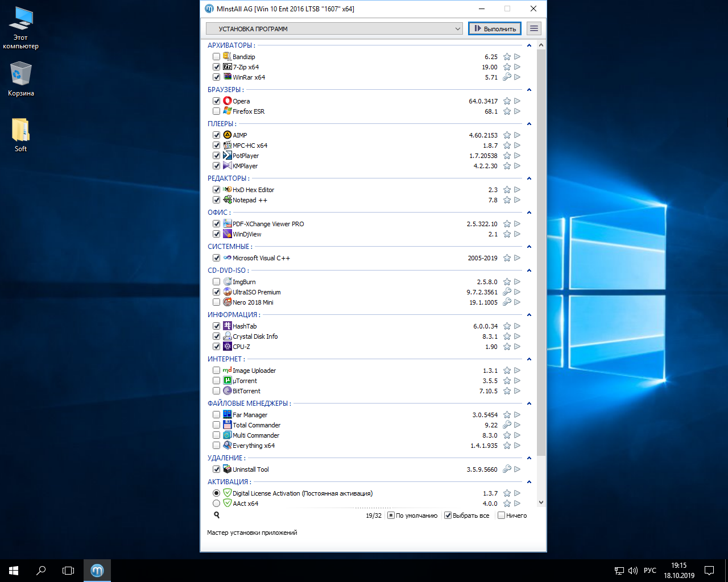Click the MInstAll taskbar button
This screenshot has width=728, height=582.
point(97,571)
